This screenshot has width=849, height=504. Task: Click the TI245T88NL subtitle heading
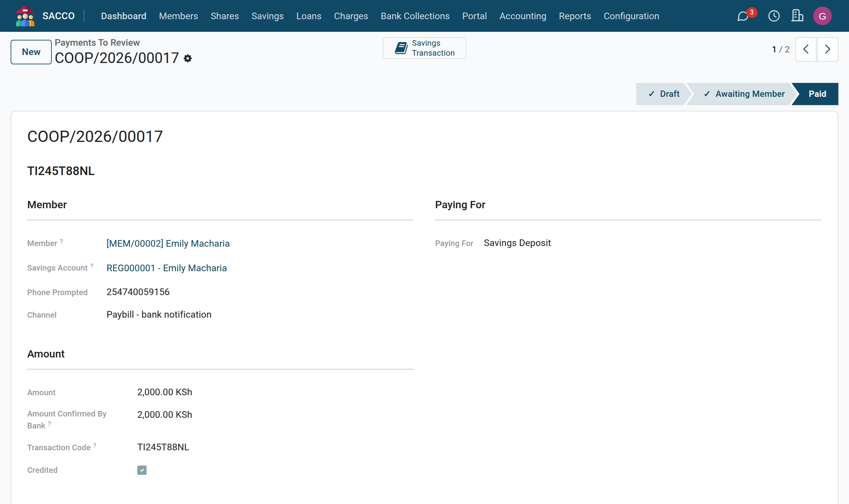(61, 171)
